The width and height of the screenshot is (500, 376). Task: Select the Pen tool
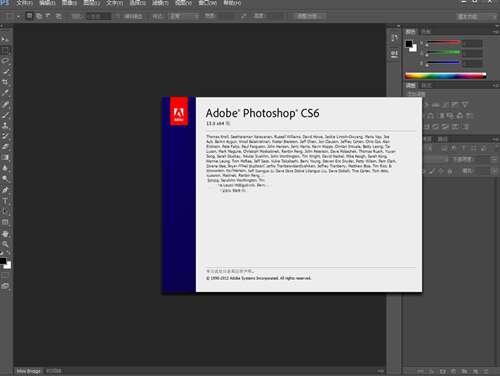tap(5, 190)
